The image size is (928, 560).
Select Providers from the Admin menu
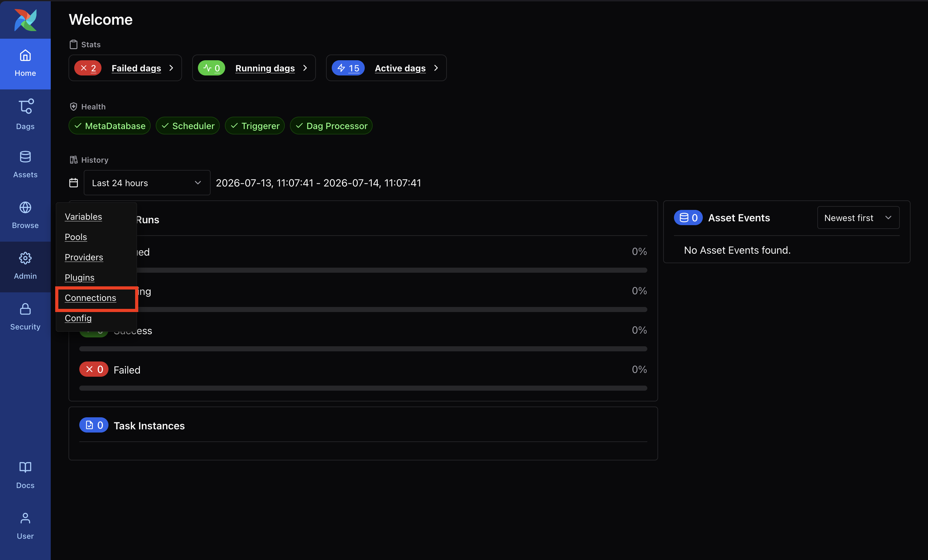[x=84, y=257]
